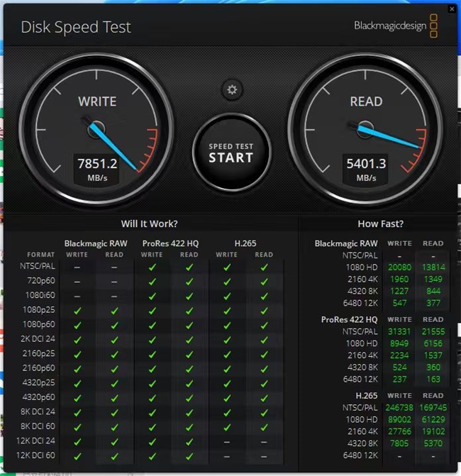Image resolution: width=461 pixels, height=476 pixels.
Task: Click H.265 4320 8K write value 7805
Action: [399, 443]
